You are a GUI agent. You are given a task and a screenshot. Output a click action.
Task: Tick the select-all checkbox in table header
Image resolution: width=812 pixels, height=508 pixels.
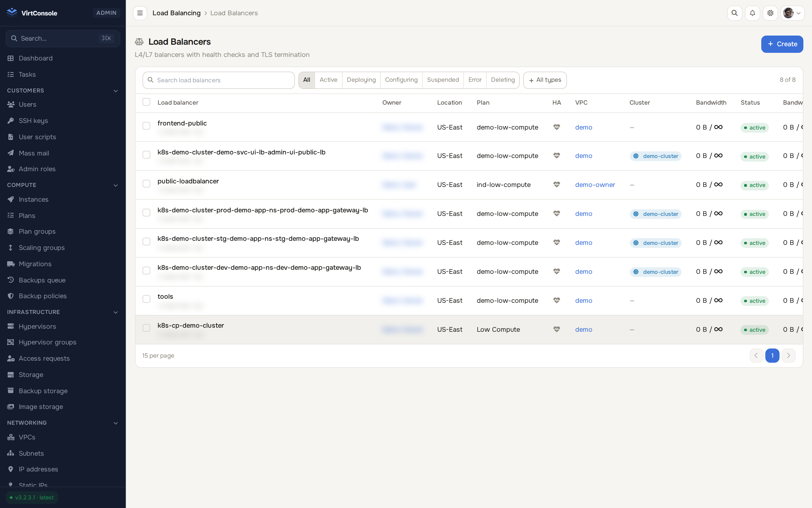pyautogui.click(x=146, y=102)
